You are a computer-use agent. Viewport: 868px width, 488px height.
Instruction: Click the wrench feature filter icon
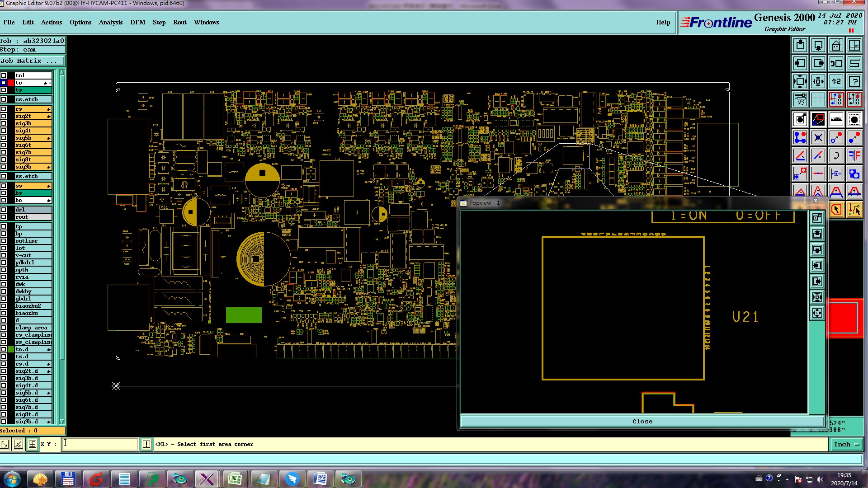[x=800, y=99]
